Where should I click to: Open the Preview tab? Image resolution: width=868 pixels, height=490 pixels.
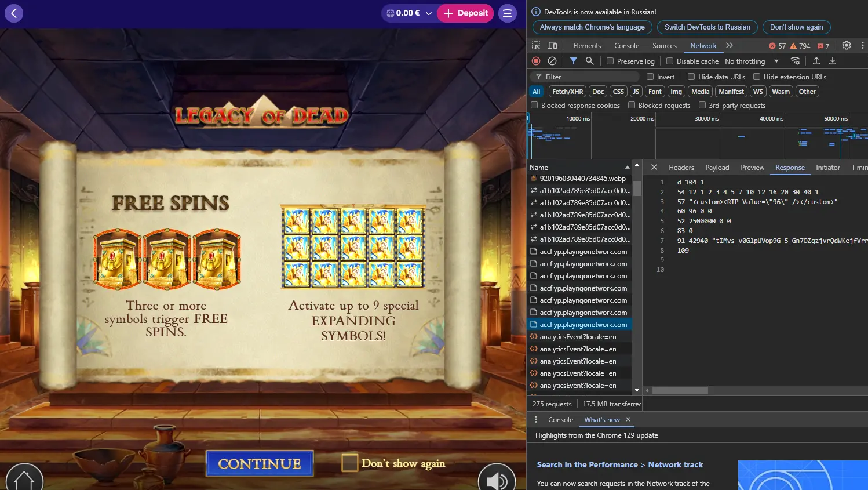click(x=753, y=167)
